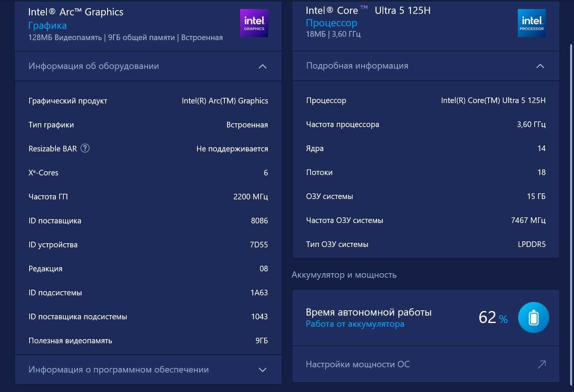Select the 7467 МГц value
The height and width of the screenshot is (392, 574).
coord(528,220)
